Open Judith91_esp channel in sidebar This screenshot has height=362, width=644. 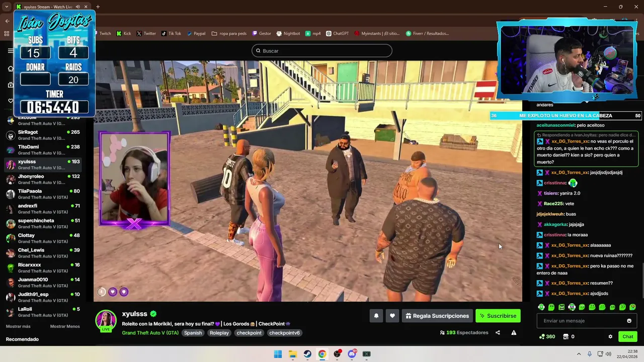[x=43, y=297]
